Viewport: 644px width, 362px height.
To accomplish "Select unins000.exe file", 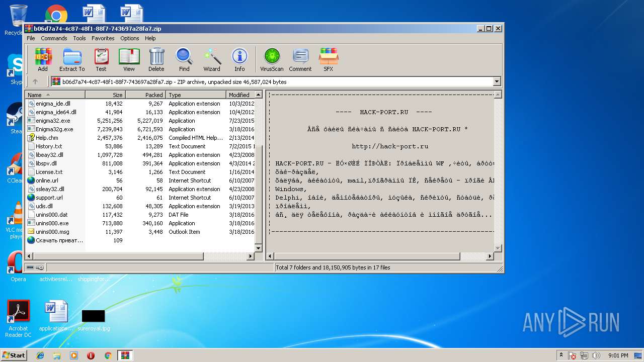I will point(52,223).
